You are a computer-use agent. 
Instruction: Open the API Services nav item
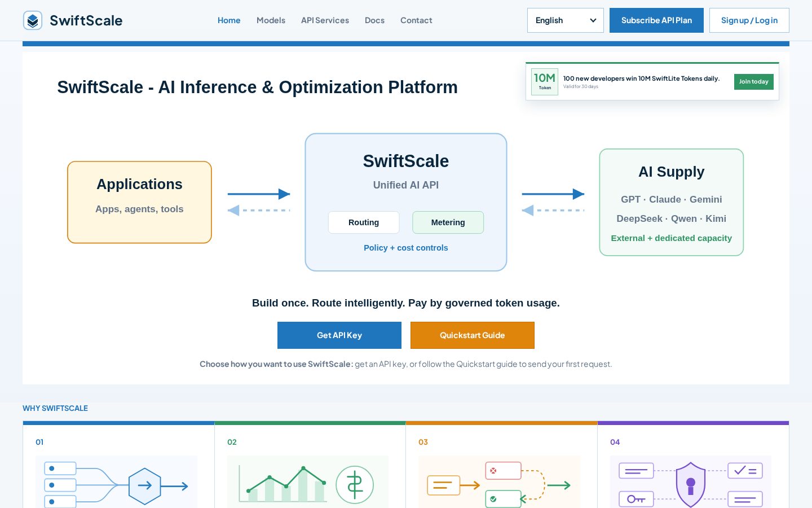[x=325, y=20]
